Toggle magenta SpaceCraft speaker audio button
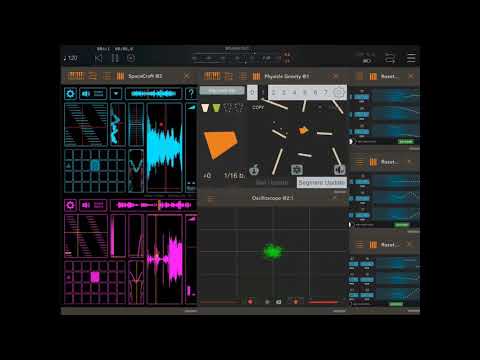This screenshot has width=480, height=360. [x=93, y=205]
